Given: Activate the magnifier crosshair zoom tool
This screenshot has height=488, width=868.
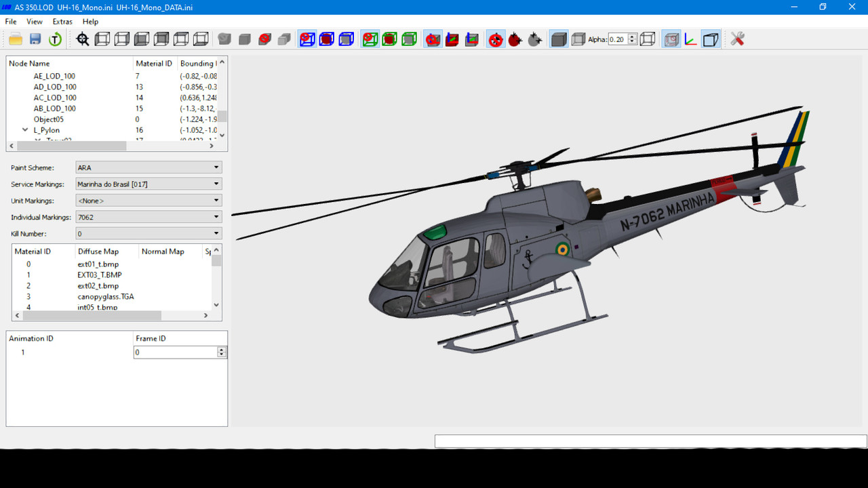Looking at the screenshot, I should coord(83,39).
